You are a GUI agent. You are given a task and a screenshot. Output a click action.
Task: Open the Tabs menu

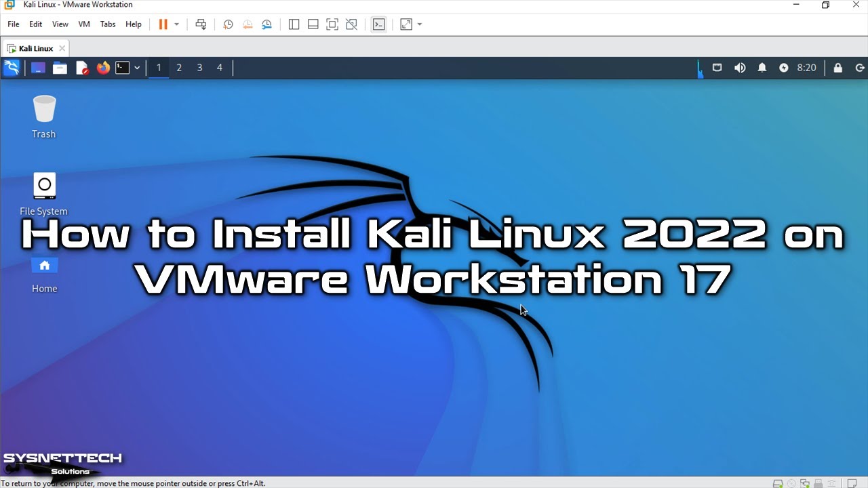pyautogui.click(x=108, y=24)
